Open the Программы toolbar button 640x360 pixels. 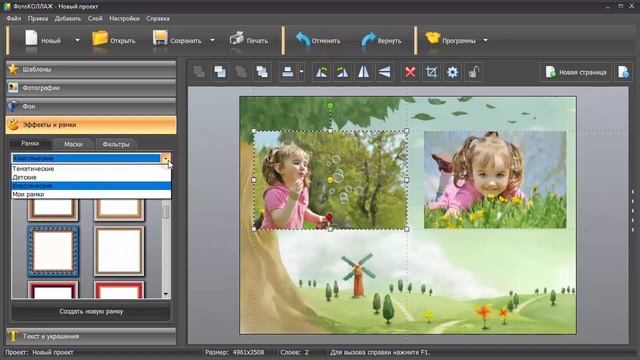(x=450, y=40)
